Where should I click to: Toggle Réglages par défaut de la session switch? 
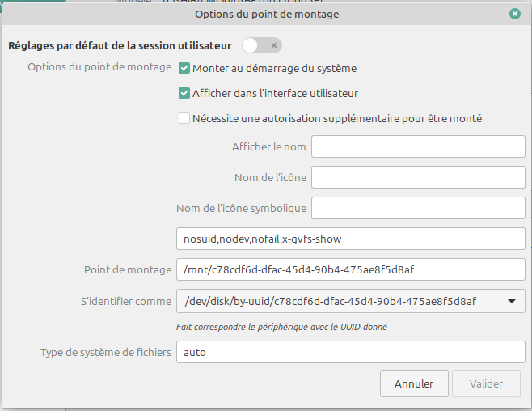[x=262, y=45]
